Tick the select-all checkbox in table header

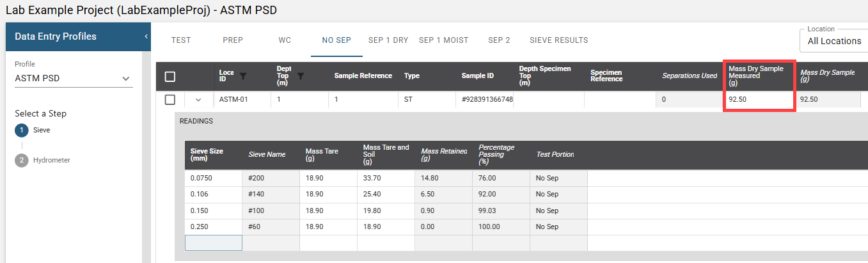tap(170, 77)
